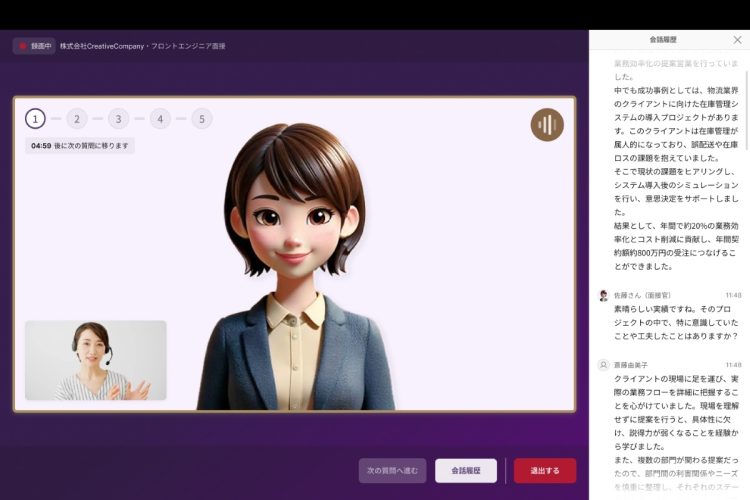Select question step 5
This screenshot has height=500, width=750.
click(202, 119)
